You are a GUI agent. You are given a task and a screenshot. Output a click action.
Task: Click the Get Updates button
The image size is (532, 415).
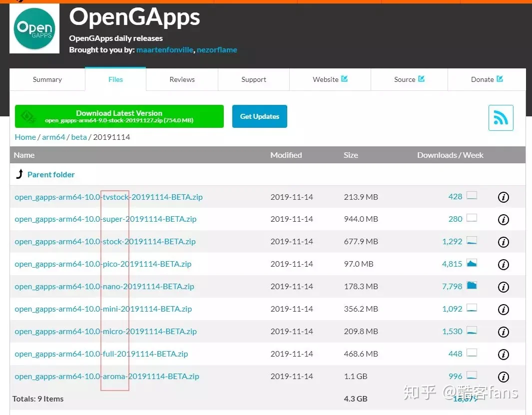point(260,116)
